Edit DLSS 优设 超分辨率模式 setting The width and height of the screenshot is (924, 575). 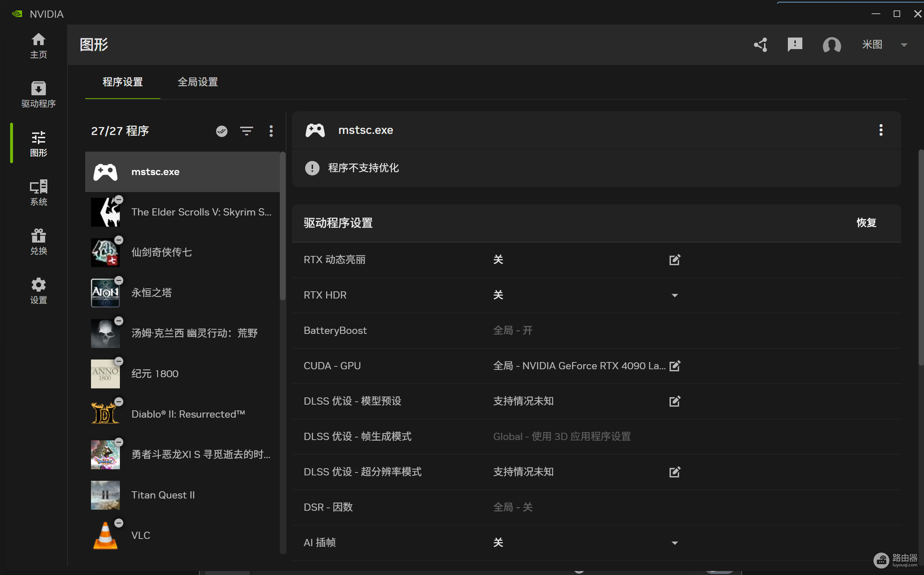point(674,472)
